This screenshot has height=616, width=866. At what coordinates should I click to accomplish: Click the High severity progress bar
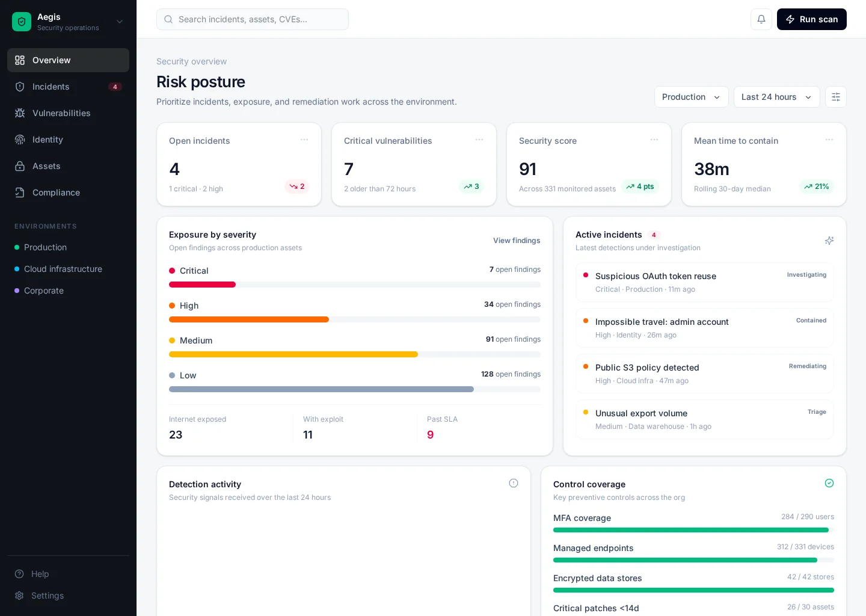pyautogui.click(x=355, y=319)
